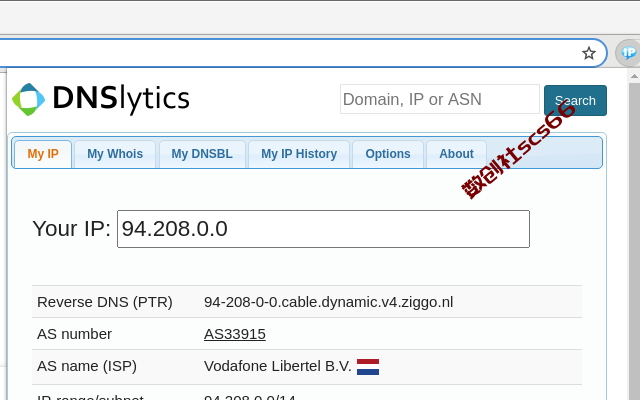The height and width of the screenshot is (400, 640).
Task: Click the Reverse DNS (PTR) label
Action: pos(105,302)
